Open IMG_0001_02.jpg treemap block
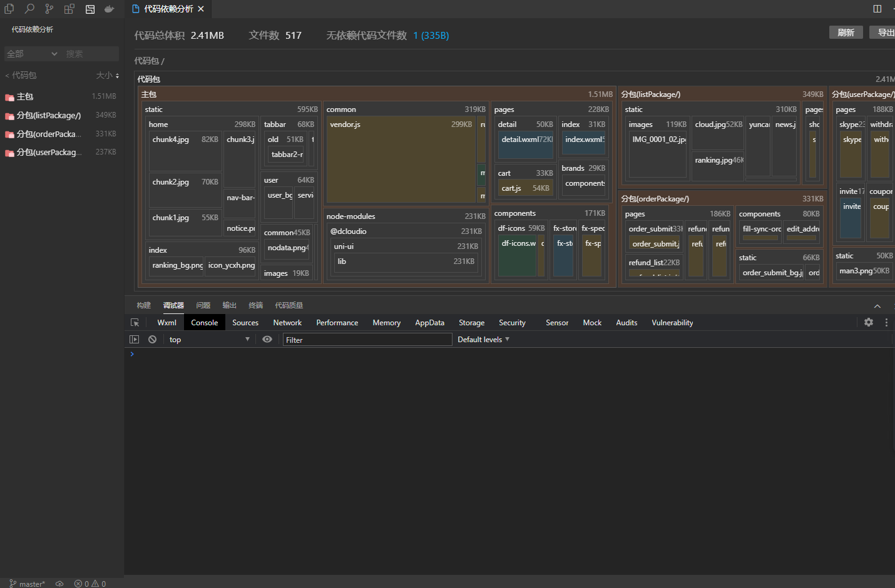Image resolution: width=895 pixels, height=588 pixels. tap(658, 155)
